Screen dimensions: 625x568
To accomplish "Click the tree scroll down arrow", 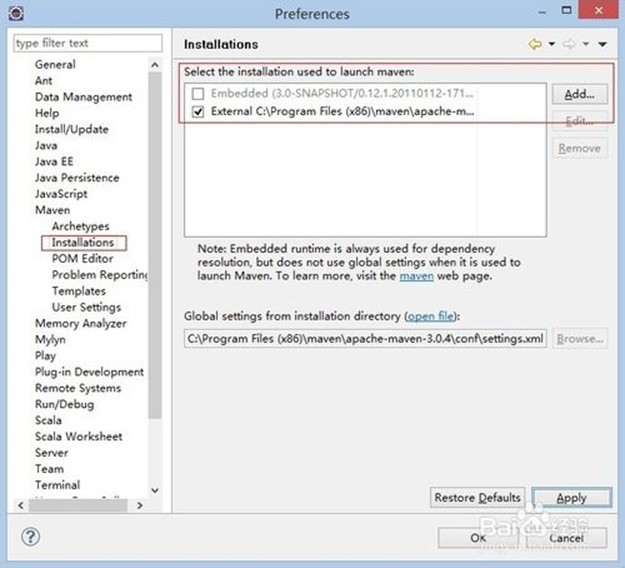I will (155, 490).
